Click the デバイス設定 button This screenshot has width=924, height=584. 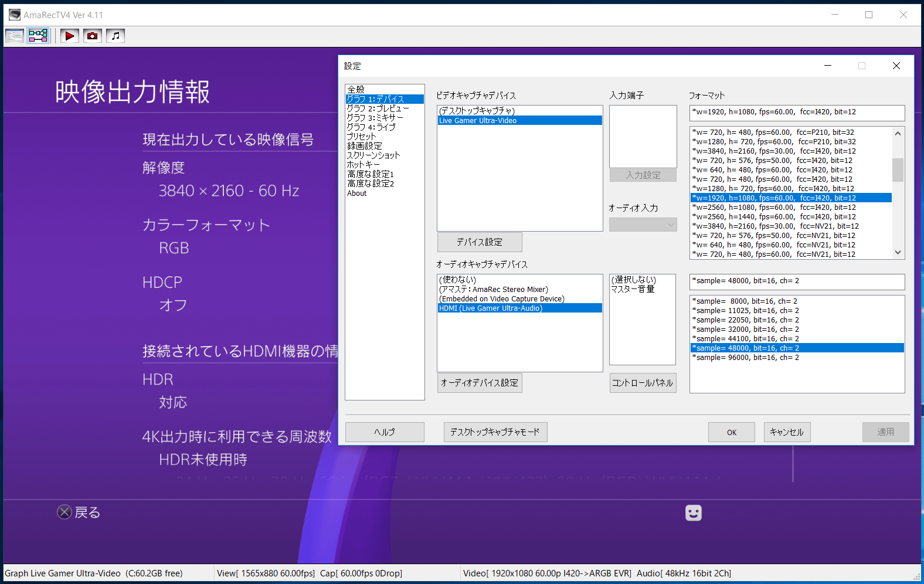click(480, 242)
